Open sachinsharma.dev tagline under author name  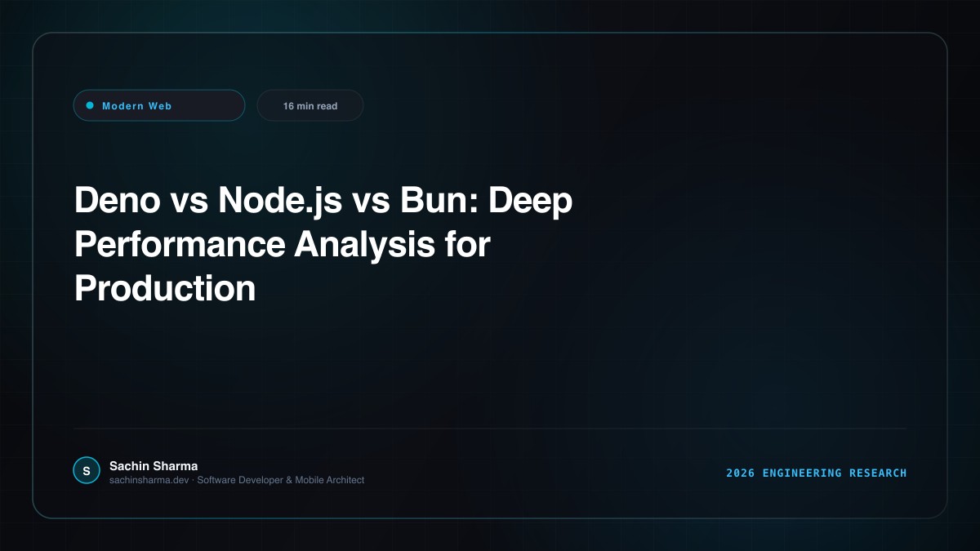tap(237, 480)
